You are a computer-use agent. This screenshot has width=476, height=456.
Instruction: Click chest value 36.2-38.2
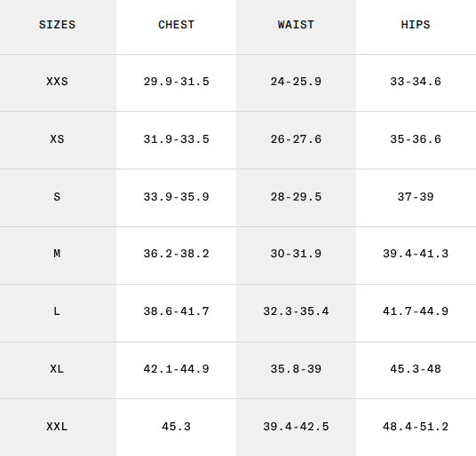(x=176, y=253)
